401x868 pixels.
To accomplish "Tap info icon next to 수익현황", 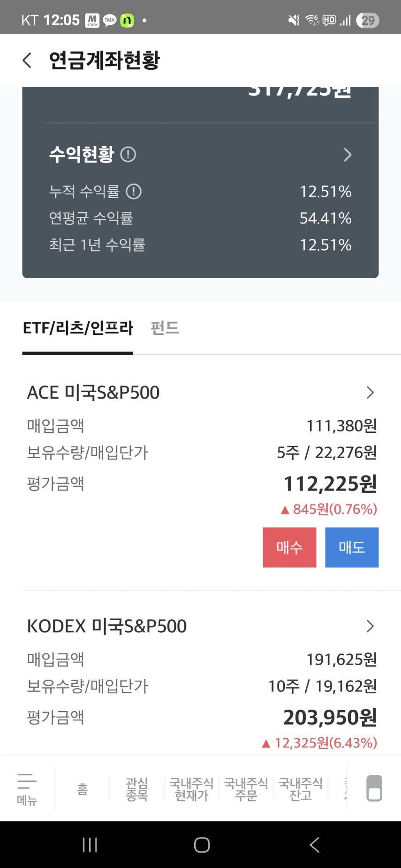I will 128,154.
